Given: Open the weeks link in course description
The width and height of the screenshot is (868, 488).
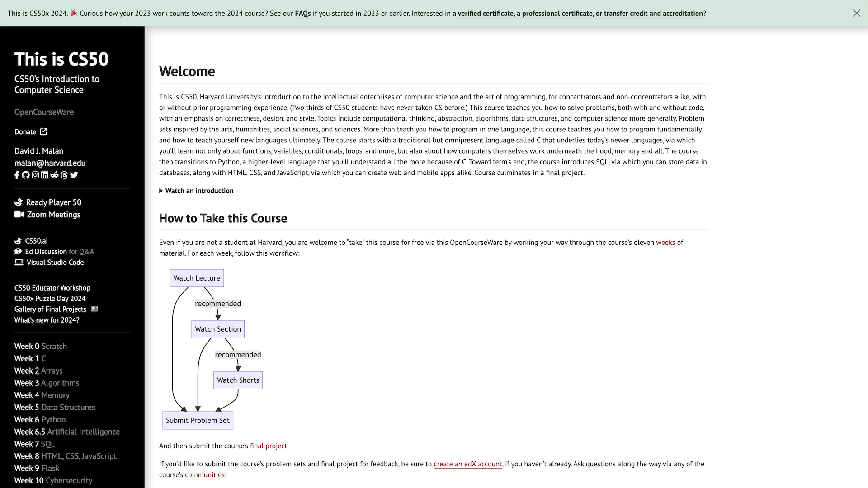Looking at the screenshot, I should point(665,243).
